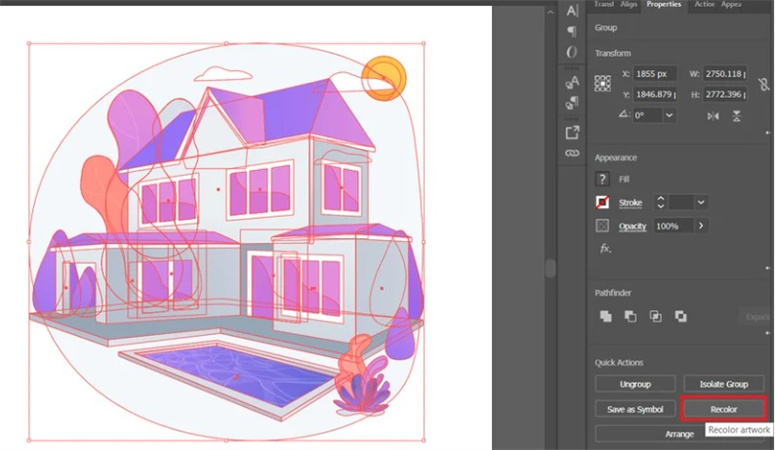Show more Pathfinder options
Viewport: 775px width, 450px height.
click(768, 333)
